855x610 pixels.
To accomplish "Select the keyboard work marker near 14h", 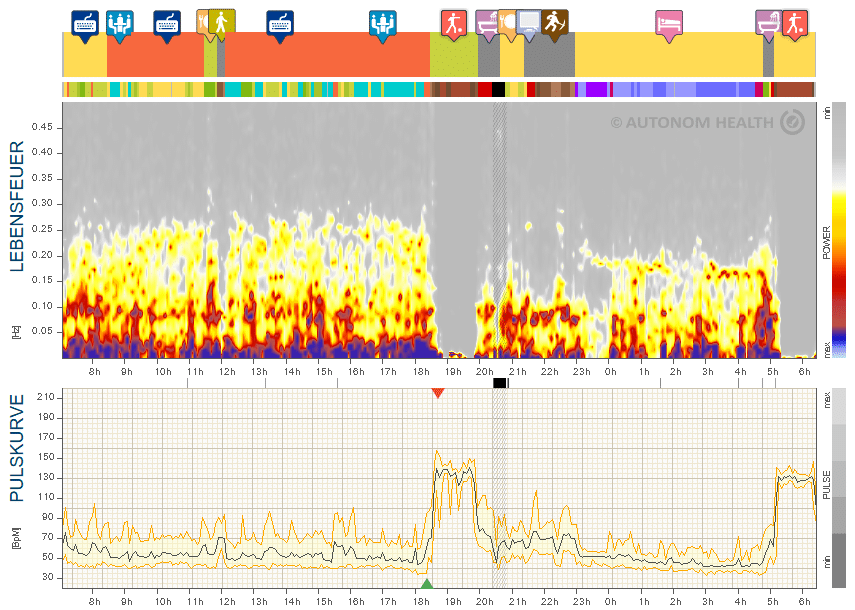I will pos(280,25).
